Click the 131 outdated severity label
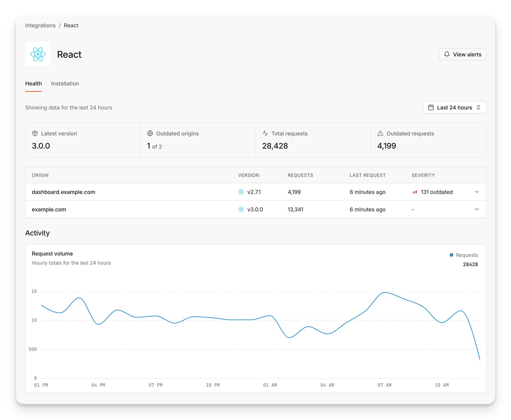 pos(436,192)
